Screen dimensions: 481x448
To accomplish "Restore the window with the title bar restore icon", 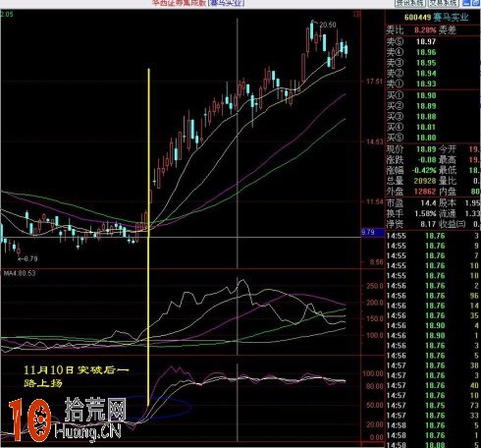I will (476, 3).
